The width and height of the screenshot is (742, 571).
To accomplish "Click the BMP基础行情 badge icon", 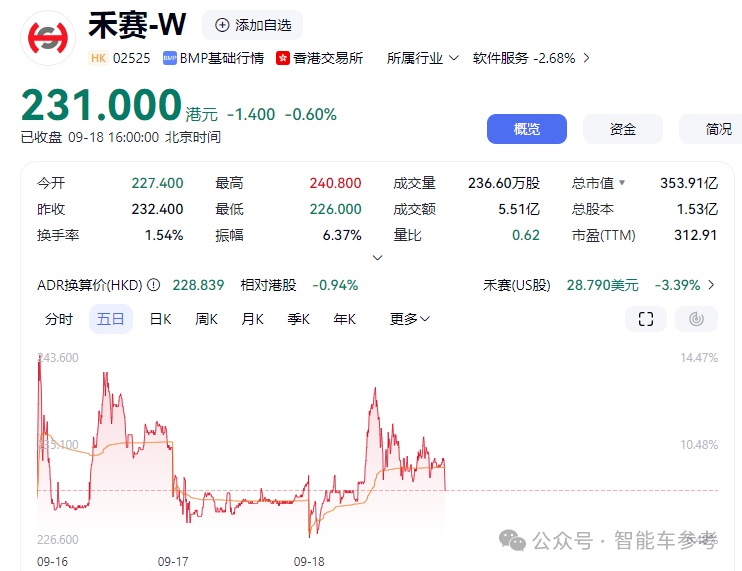I will (x=169, y=58).
